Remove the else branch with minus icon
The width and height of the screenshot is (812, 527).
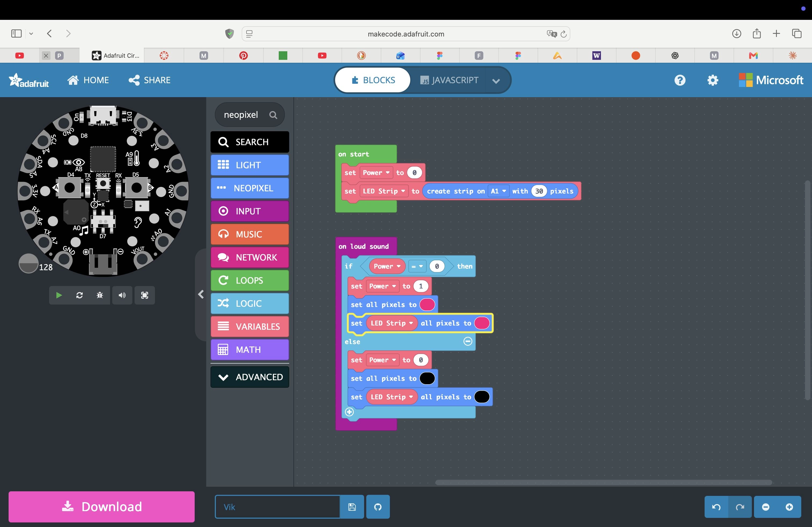pyautogui.click(x=468, y=341)
